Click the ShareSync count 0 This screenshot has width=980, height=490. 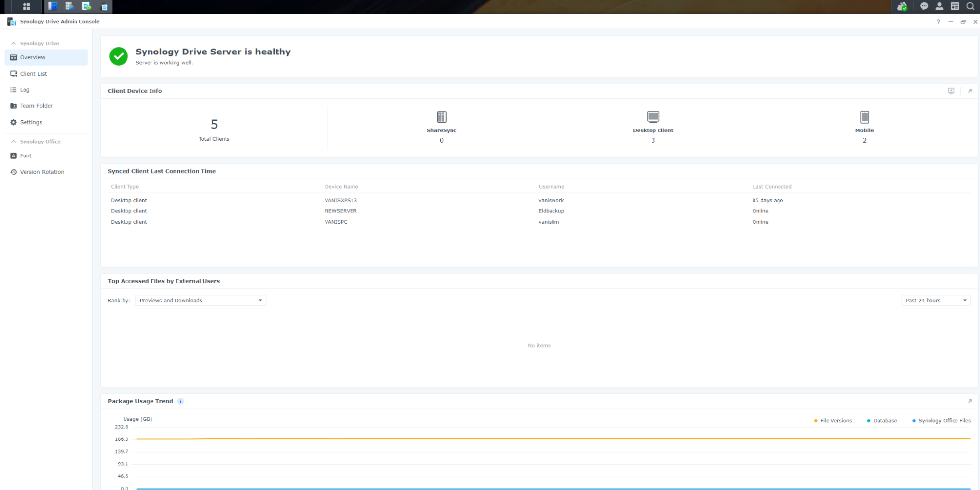pos(442,140)
